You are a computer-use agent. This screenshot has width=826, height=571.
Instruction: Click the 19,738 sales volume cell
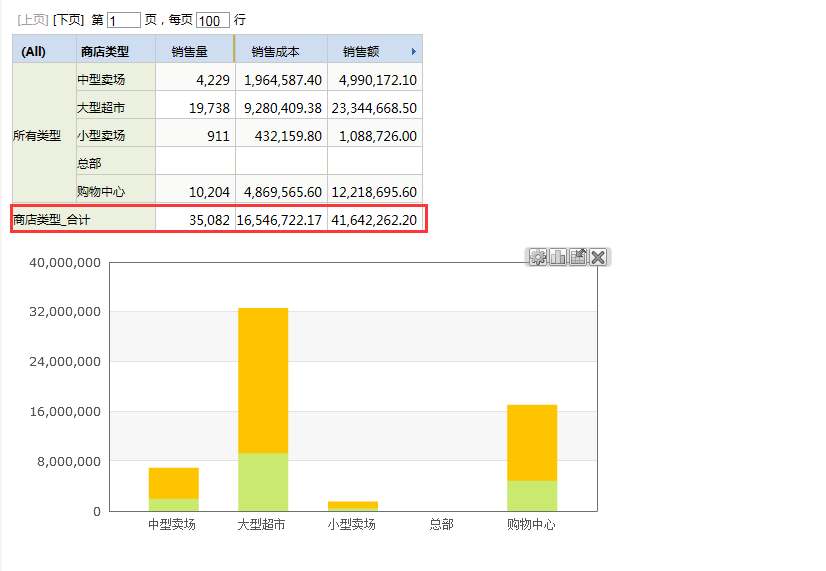tap(195, 105)
